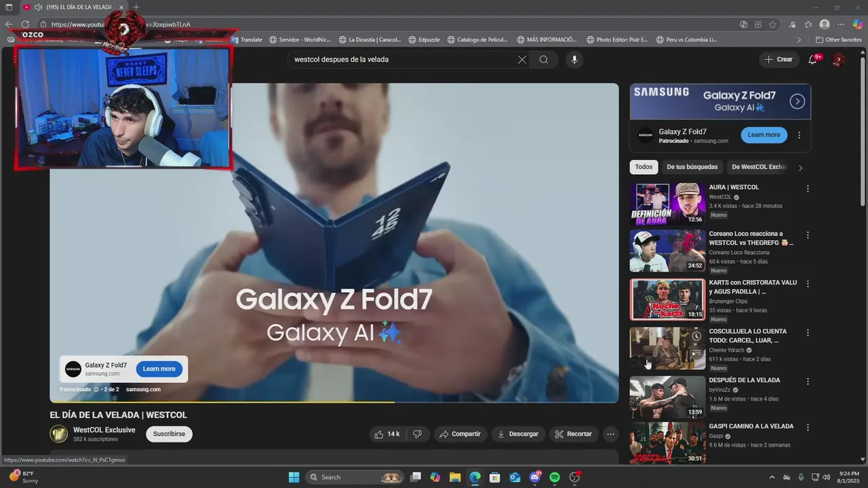The image size is (868, 488).
Task: Open Edge profile avatar
Action: [x=825, y=24]
